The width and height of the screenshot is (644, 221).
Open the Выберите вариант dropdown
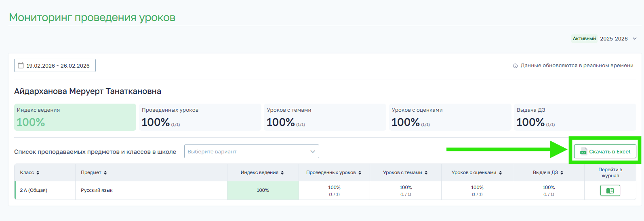tap(251, 151)
